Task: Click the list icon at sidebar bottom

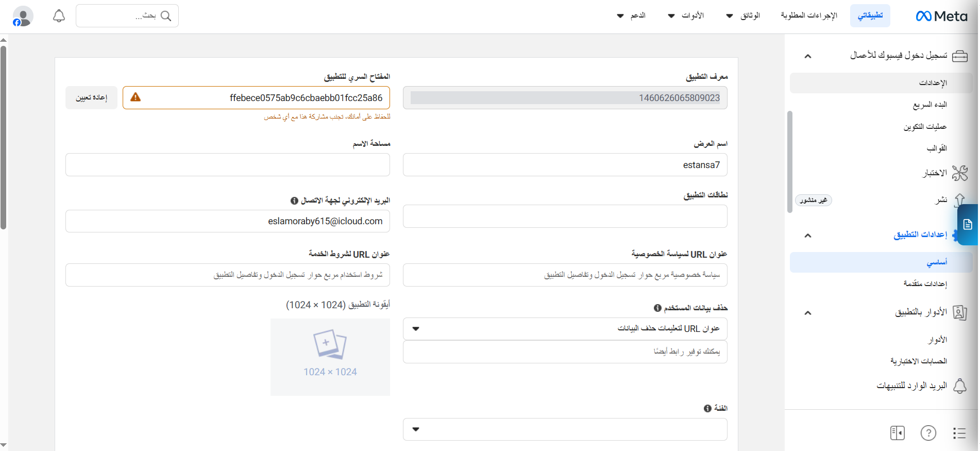Action: click(959, 433)
